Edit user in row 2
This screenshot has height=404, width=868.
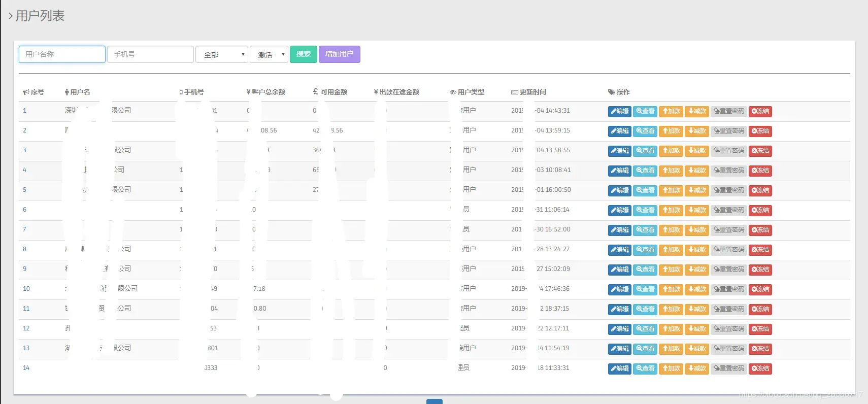(x=620, y=131)
